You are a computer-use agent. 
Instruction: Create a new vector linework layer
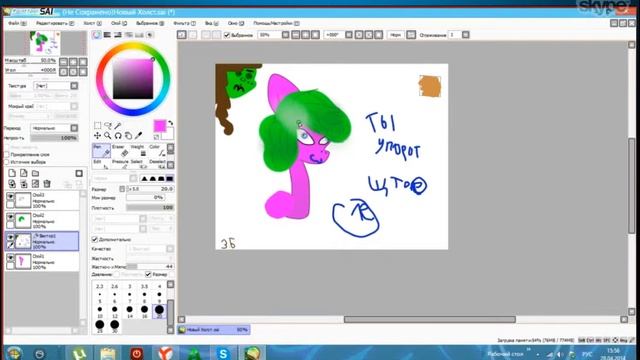tap(24, 173)
